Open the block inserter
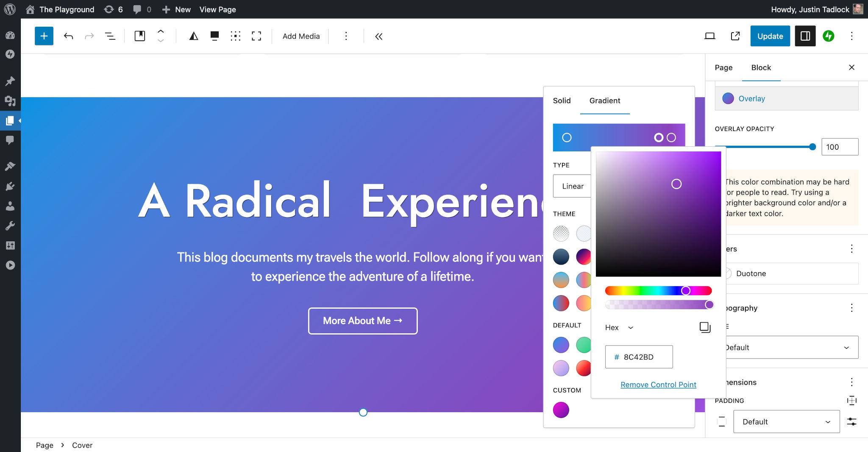The height and width of the screenshot is (452, 868). (44, 36)
